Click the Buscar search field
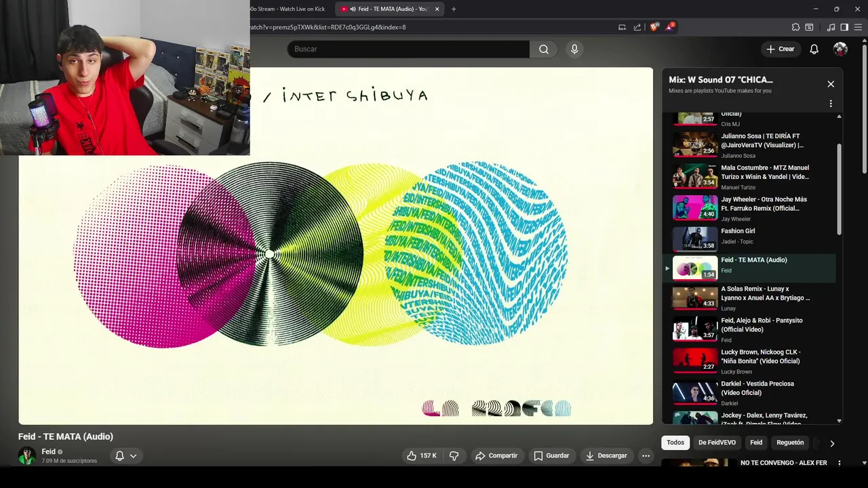 pos(408,49)
